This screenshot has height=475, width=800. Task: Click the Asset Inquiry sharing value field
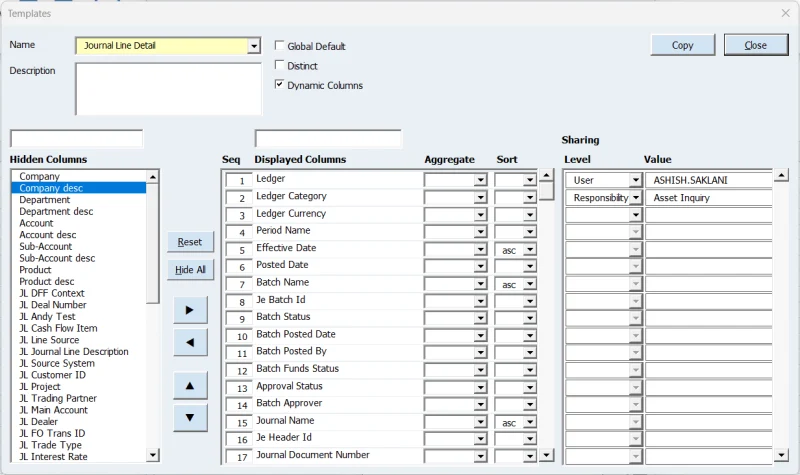[709, 197]
